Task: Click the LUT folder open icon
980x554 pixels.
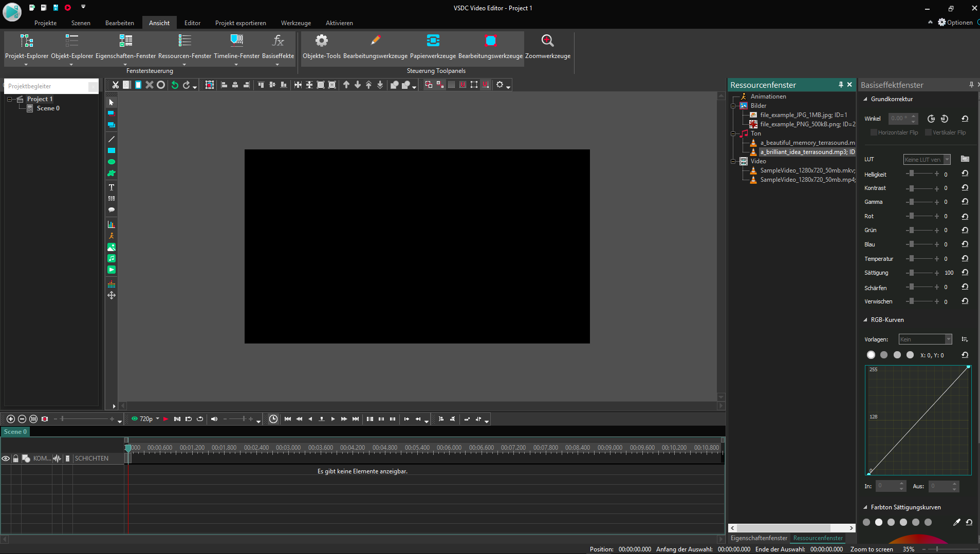Action: tap(965, 159)
